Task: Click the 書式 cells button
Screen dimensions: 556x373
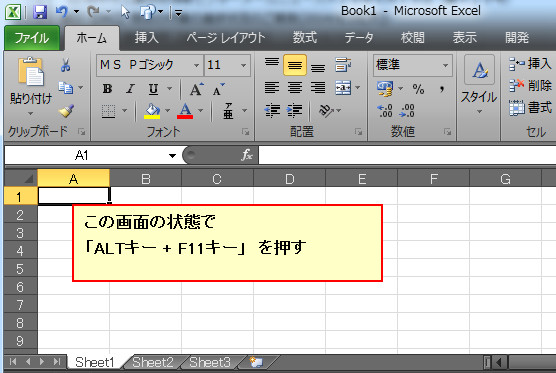Action: click(x=530, y=107)
